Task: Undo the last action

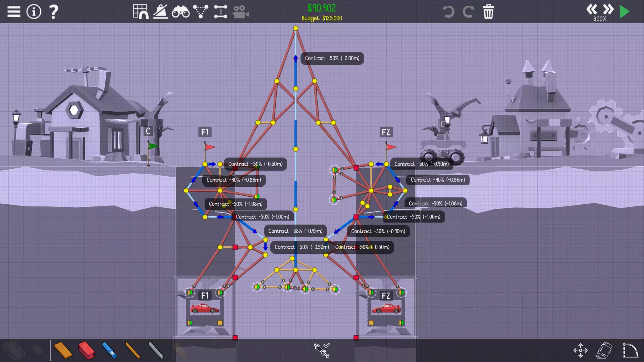Action: coord(448,12)
